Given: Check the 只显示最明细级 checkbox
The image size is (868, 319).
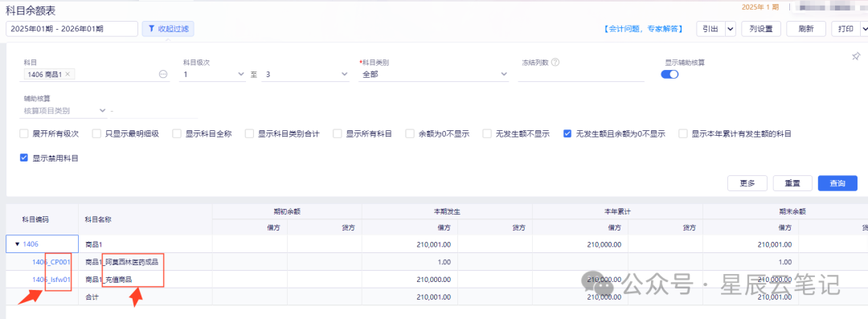Looking at the screenshot, I should 96,133.
